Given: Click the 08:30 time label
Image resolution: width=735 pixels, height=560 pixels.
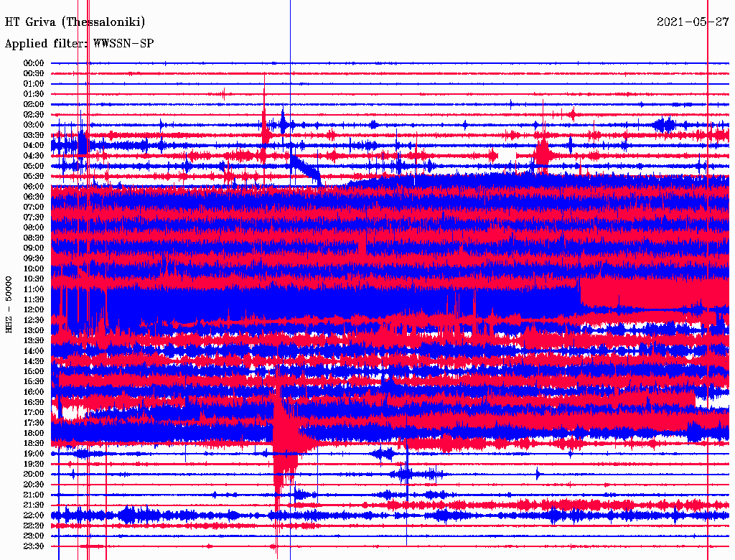Looking at the screenshot, I should click(x=34, y=238).
